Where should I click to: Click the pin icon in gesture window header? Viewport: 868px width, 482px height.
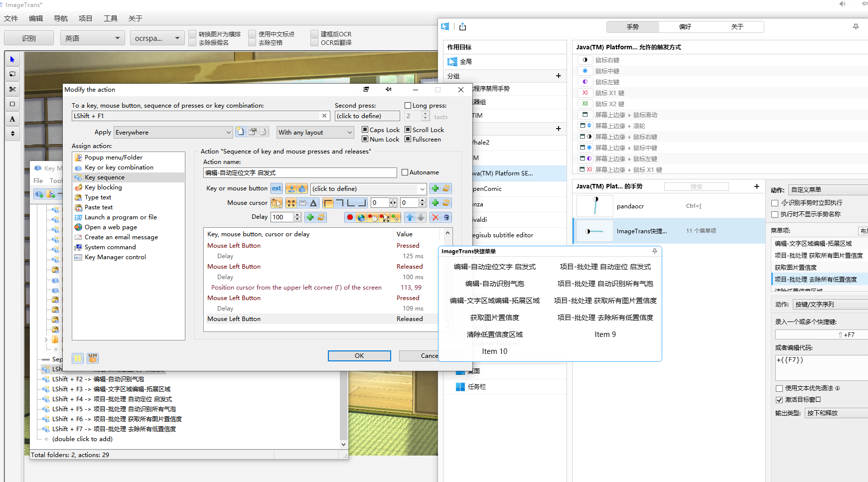pyautogui.click(x=856, y=27)
